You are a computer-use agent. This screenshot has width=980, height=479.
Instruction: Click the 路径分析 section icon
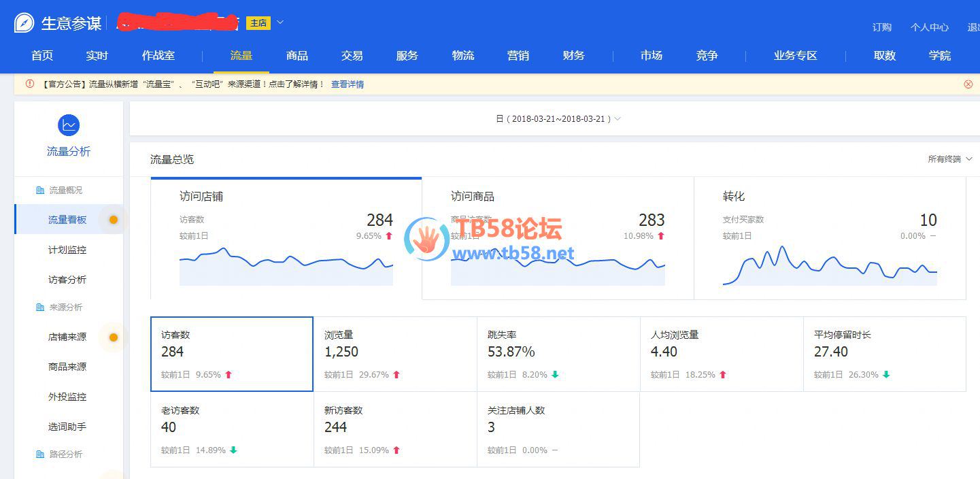(x=40, y=455)
